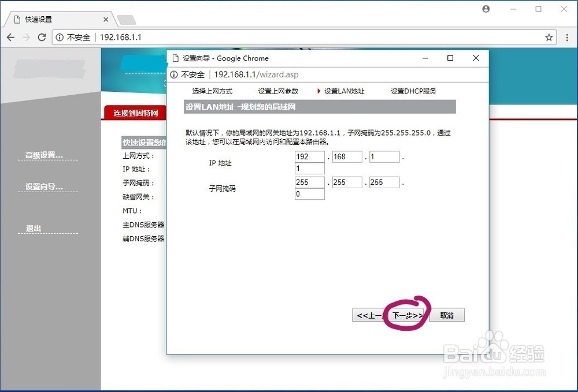Click the 取消 cancel button
The height and width of the screenshot is (392, 578).
click(x=447, y=315)
